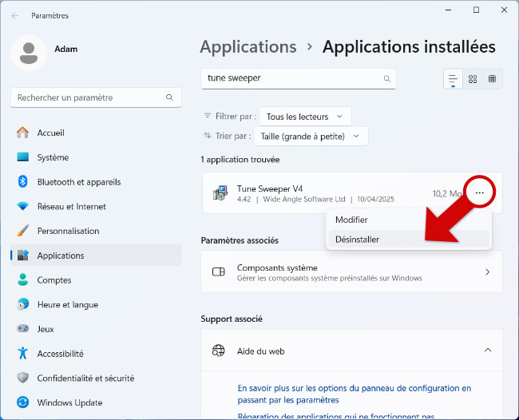The image size is (519, 420).
Task: Click the Windows Update sync icon
Action: [23, 402]
